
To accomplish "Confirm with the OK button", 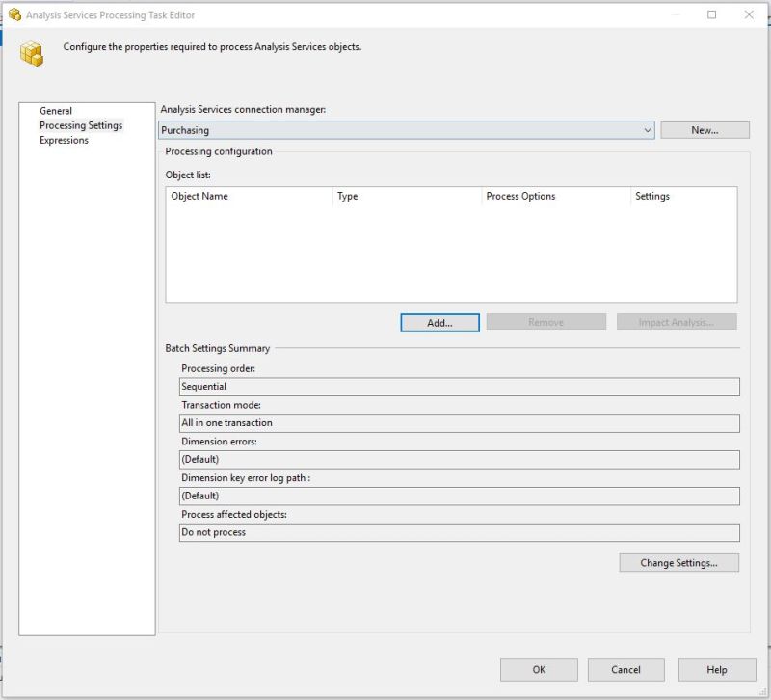I will pyautogui.click(x=539, y=669).
